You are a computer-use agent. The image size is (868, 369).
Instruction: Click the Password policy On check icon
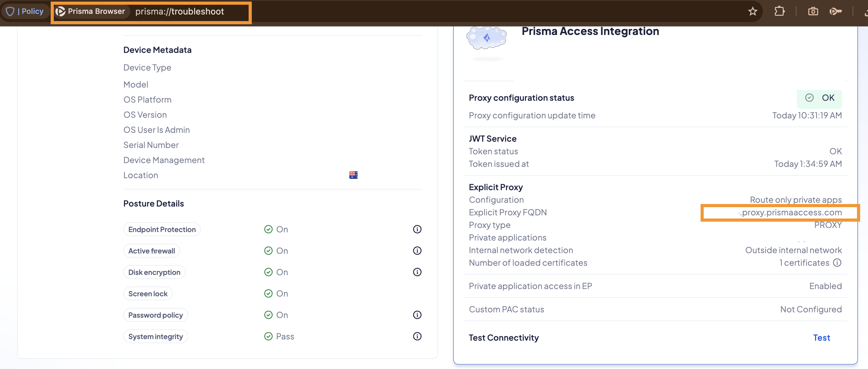point(268,315)
